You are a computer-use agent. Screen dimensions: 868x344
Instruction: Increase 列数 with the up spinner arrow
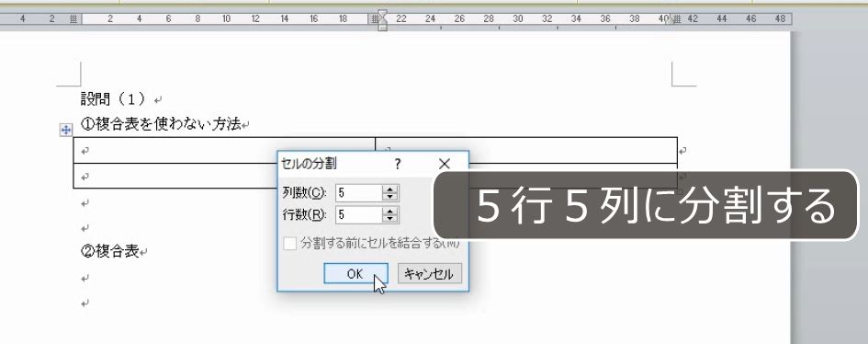click(x=390, y=189)
